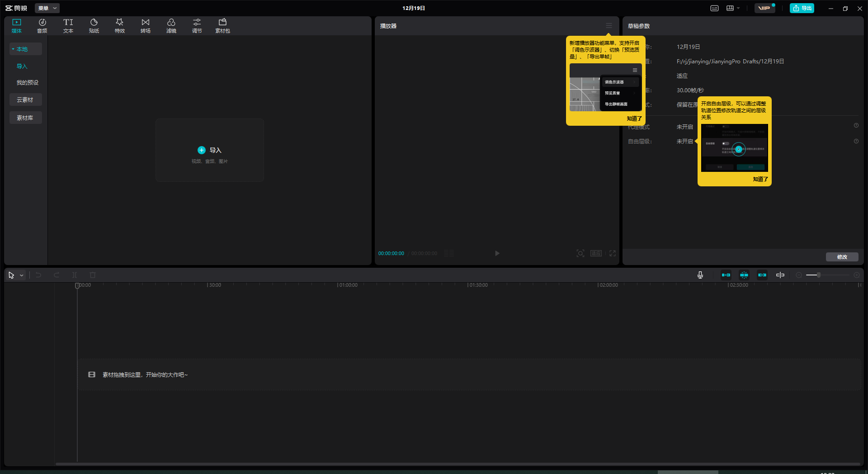The width and height of the screenshot is (868, 474).
Task: Click the 修改 (Modify) button
Action: (x=842, y=257)
